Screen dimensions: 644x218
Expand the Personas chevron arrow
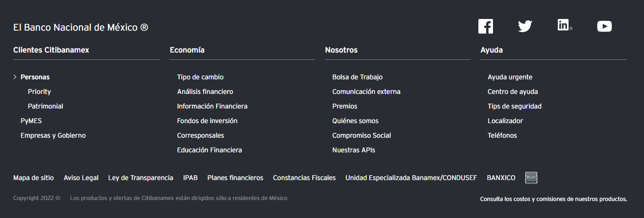click(x=15, y=77)
